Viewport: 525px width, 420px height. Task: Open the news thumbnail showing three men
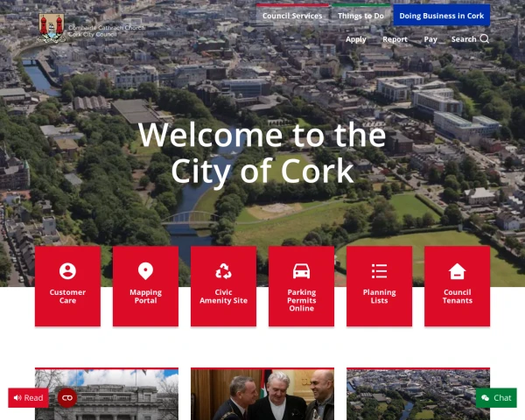point(262,394)
